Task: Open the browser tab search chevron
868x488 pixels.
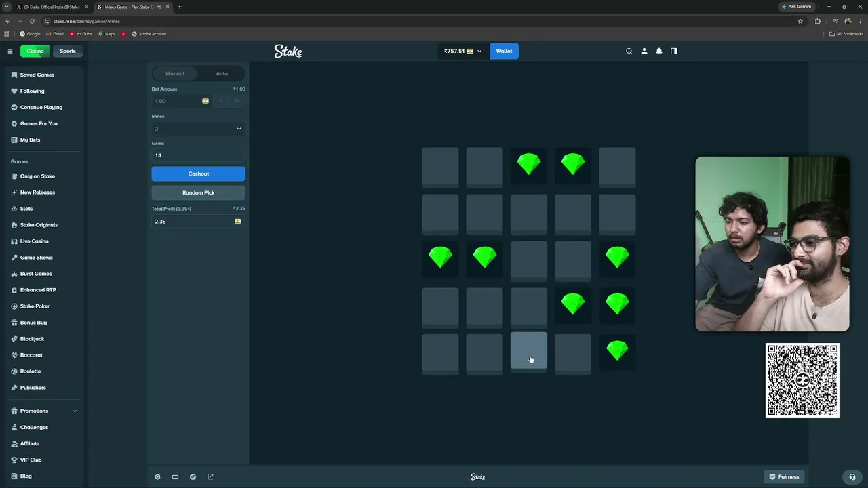Action: point(7,7)
